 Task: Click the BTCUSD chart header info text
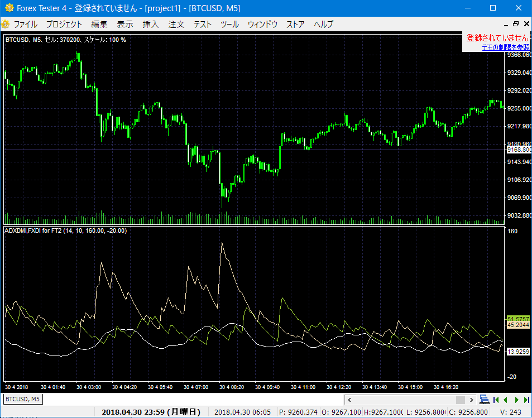[x=66, y=40]
